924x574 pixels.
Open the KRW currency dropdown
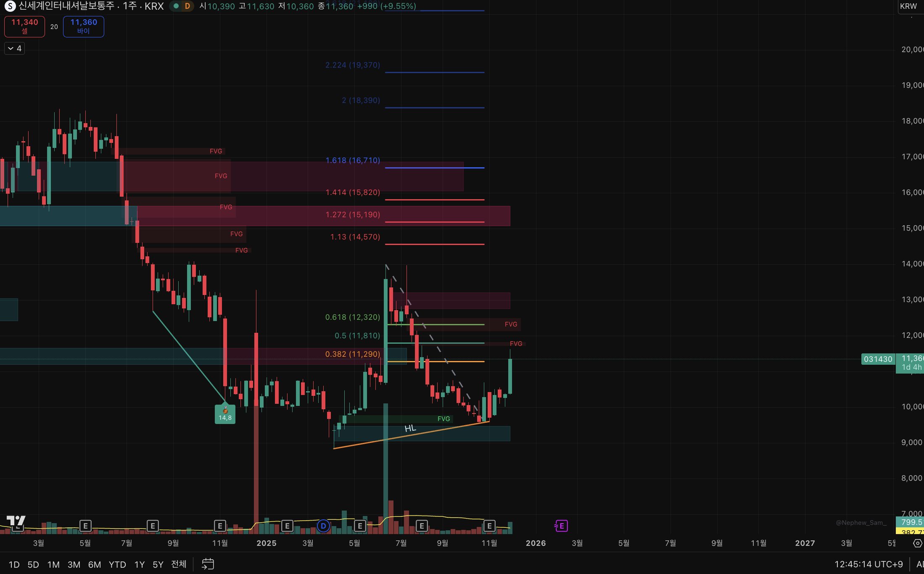[x=908, y=6]
